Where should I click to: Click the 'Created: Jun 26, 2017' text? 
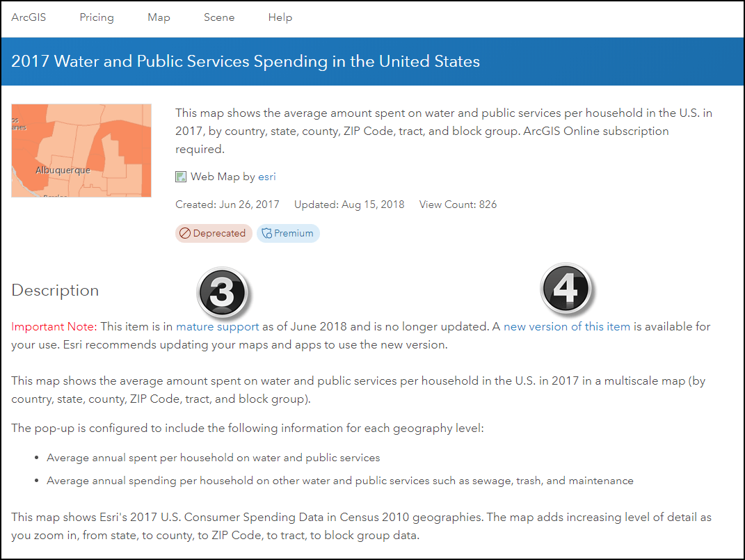point(227,205)
